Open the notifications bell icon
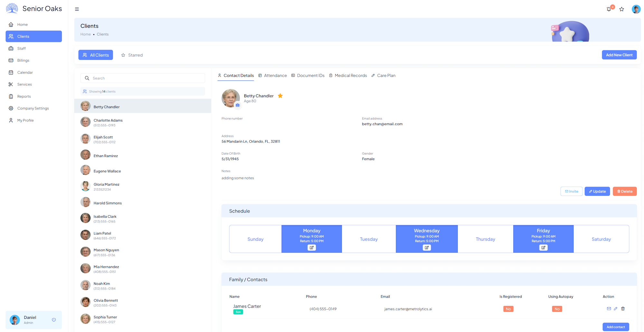This screenshot has width=644, height=332. (609, 9)
